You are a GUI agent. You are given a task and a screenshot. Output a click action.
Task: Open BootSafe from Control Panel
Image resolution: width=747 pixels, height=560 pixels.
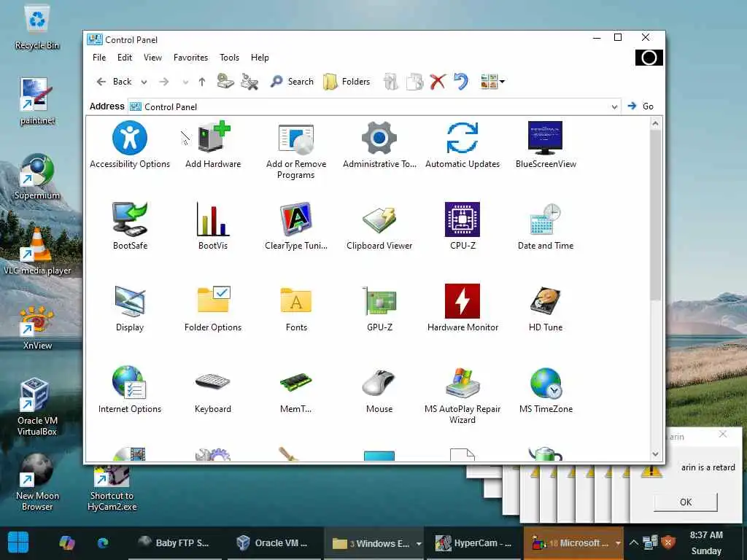click(130, 226)
